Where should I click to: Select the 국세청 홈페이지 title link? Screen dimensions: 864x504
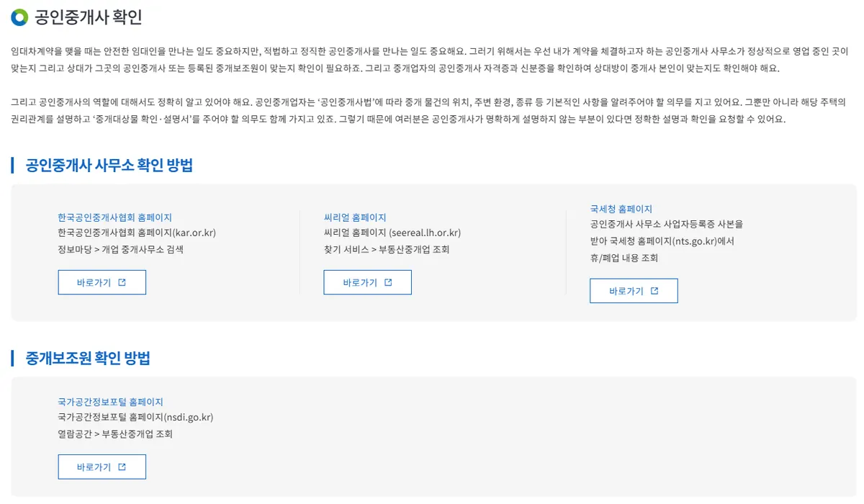click(x=621, y=209)
